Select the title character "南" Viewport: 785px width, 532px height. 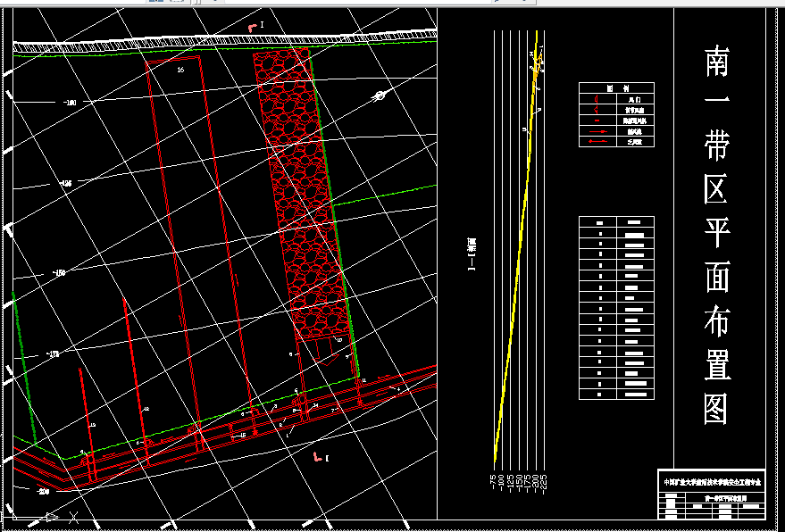tap(717, 61)
